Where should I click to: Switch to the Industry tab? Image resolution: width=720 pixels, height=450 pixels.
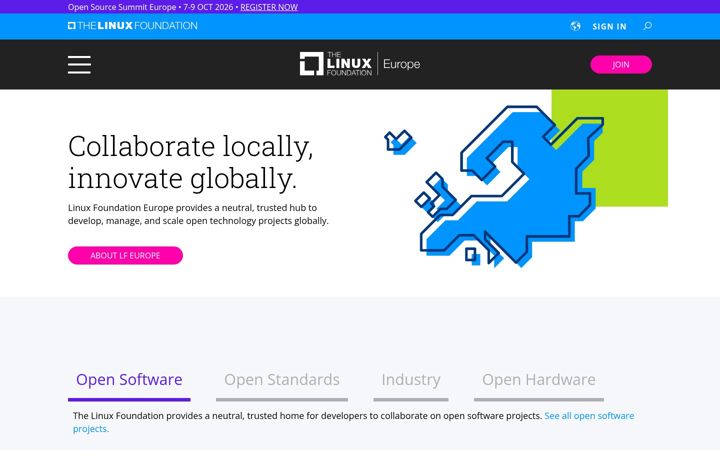point(411,385)
